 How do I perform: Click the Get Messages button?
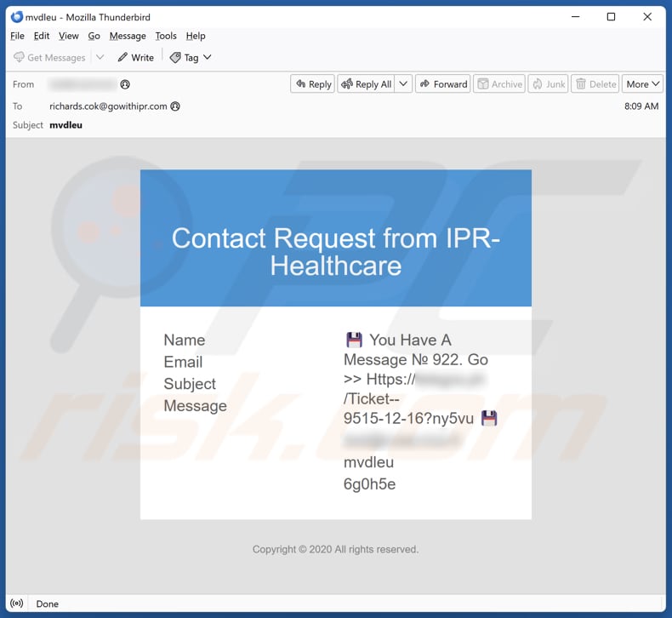(x=49, y=58)
